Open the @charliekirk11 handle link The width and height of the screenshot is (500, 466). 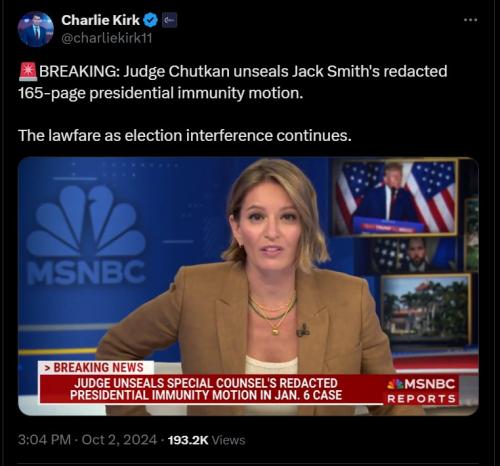pyautogui.click(x=107, y=38)
